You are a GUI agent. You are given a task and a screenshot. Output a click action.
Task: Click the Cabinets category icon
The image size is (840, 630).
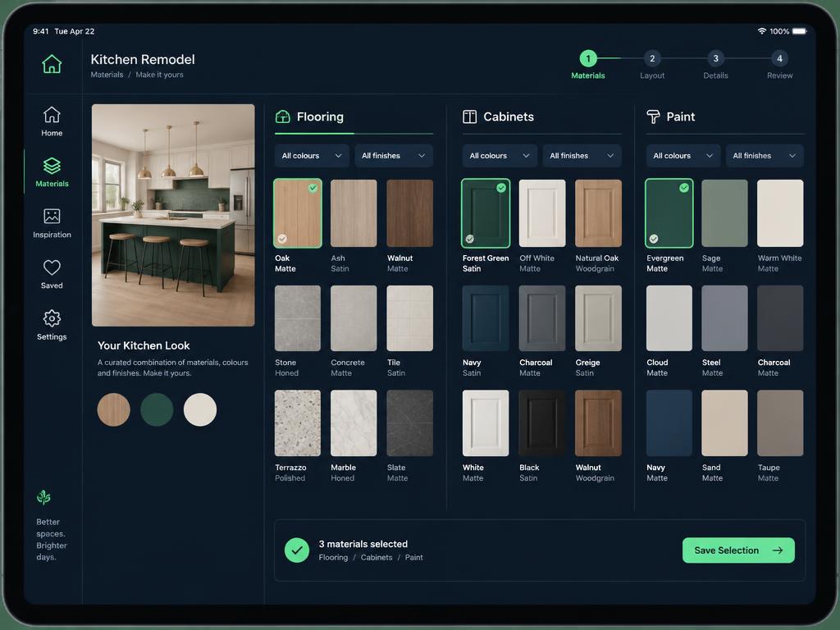click(x=469, y=116)
